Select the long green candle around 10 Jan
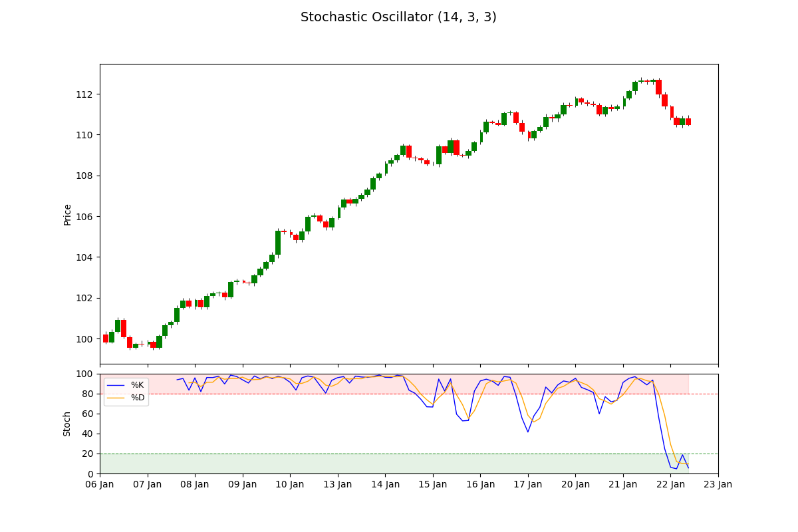 click(277, 243)
